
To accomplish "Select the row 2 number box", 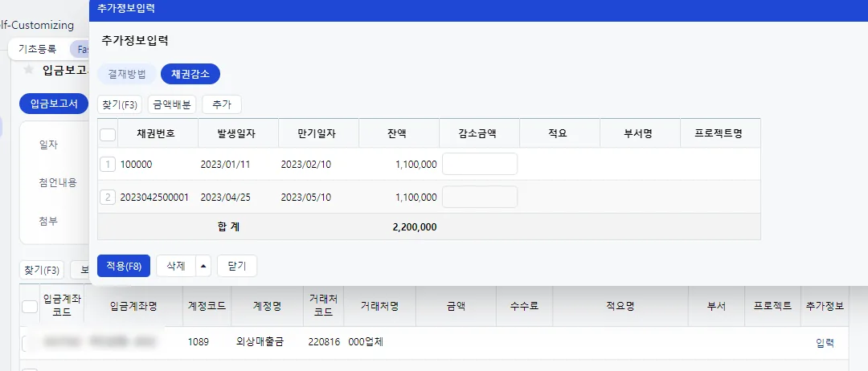I will tap(108, 197).
